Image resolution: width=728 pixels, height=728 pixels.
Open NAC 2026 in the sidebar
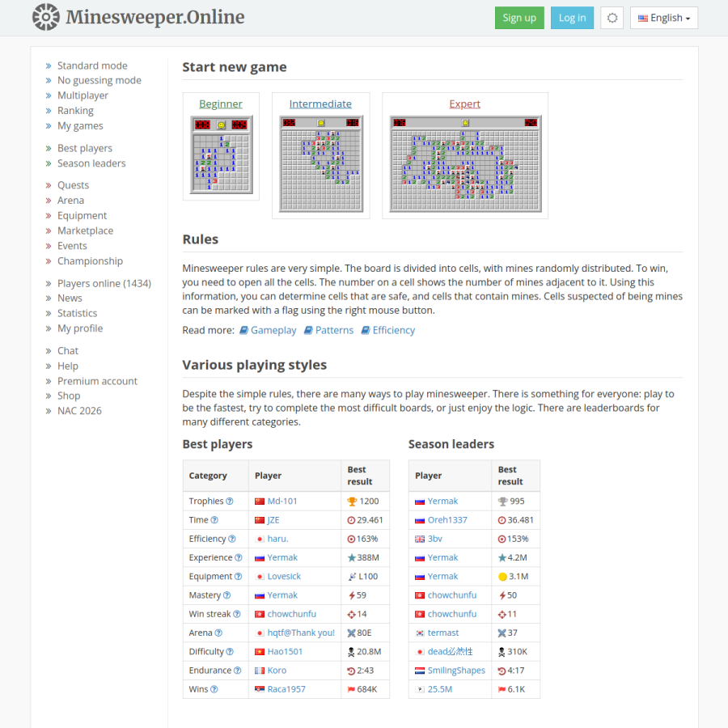(79, 411)
